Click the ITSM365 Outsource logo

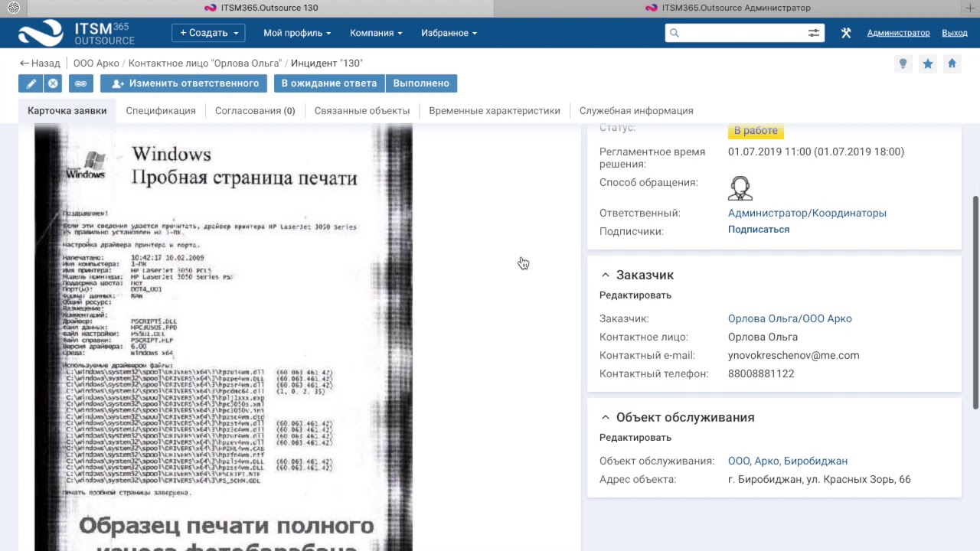77,33
